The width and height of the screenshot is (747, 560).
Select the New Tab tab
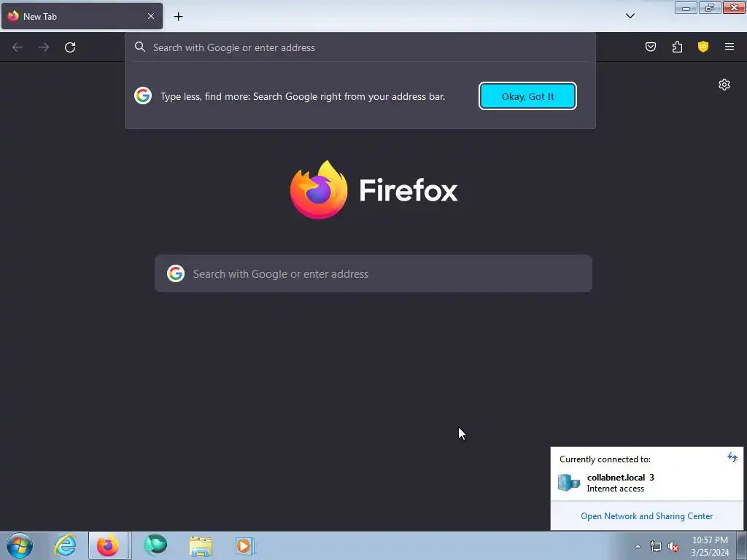tap(82, 16)
